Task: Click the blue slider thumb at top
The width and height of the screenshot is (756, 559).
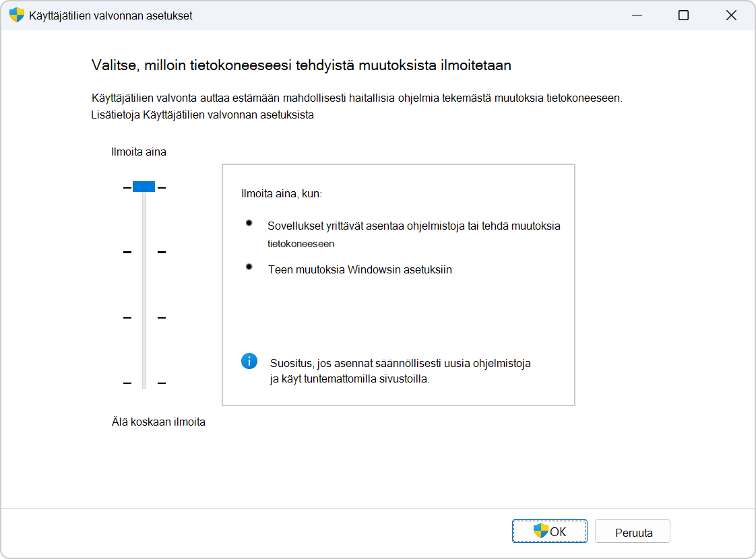Action: click(144, 187)
